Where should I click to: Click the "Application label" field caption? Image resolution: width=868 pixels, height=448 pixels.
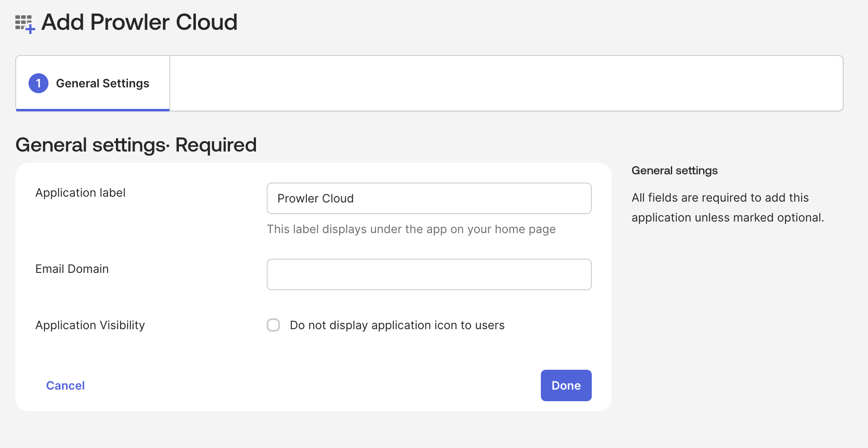coord(80,193)
